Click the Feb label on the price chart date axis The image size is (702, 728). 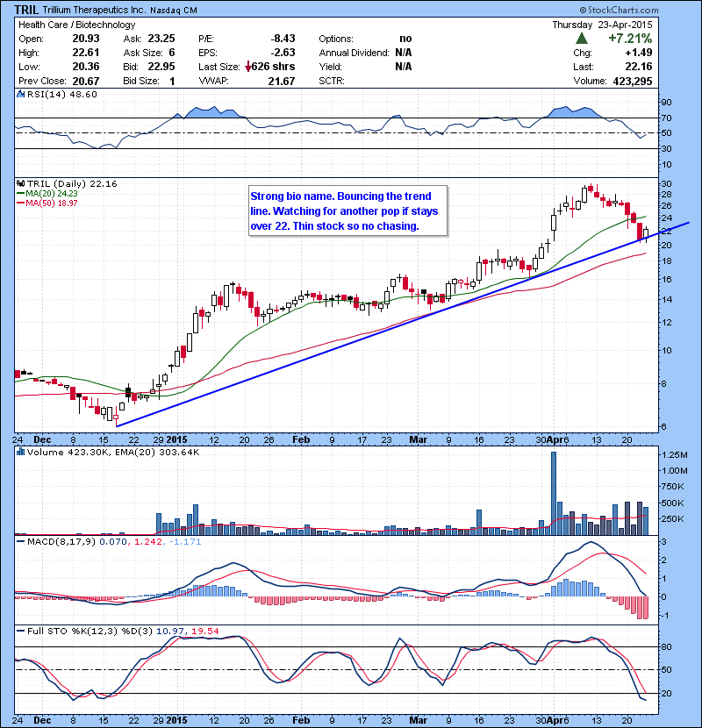pos(301,439)
